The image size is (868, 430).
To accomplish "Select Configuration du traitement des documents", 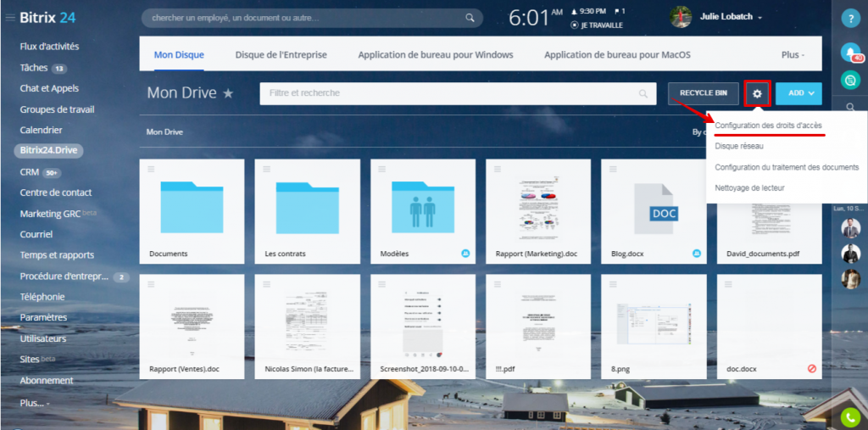I will point(787,167).
